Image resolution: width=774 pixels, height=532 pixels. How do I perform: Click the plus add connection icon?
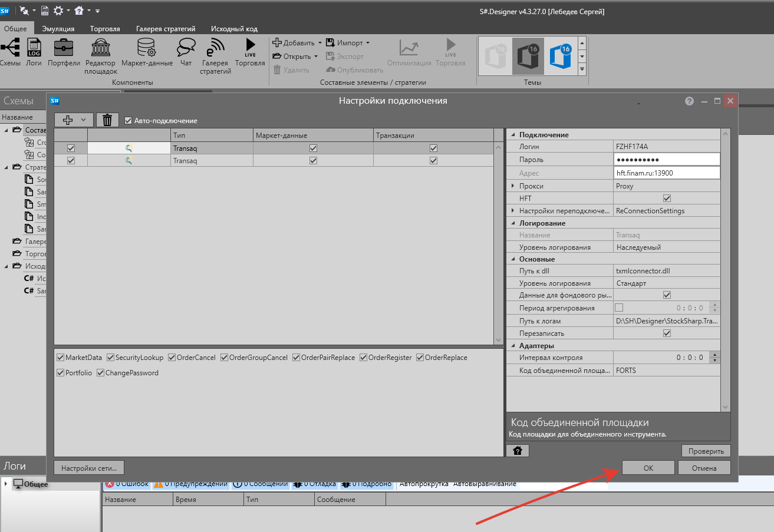point(68,120)
